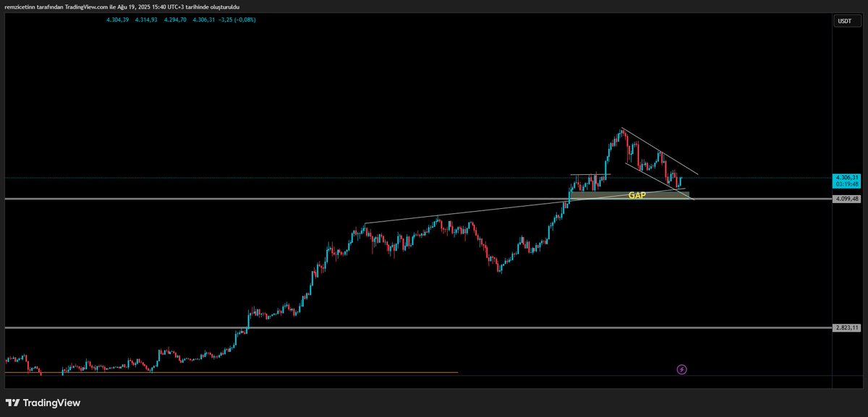Click the purple lightning bolt icon

681,369
